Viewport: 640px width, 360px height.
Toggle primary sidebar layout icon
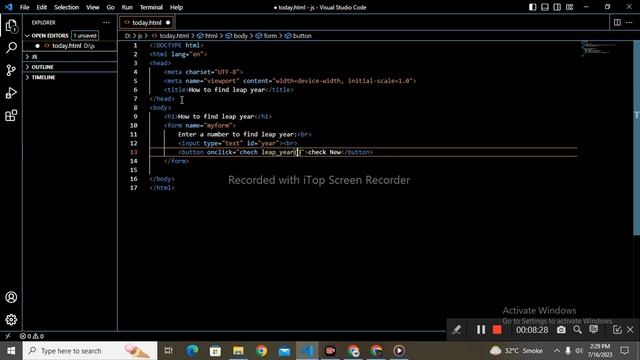pyautogui.click(x=533, y=7)
